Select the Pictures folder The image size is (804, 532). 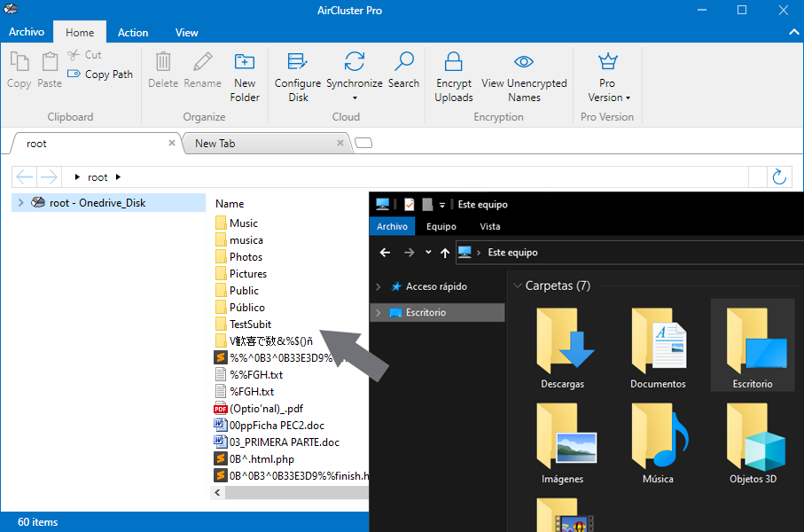click(241, 274)
